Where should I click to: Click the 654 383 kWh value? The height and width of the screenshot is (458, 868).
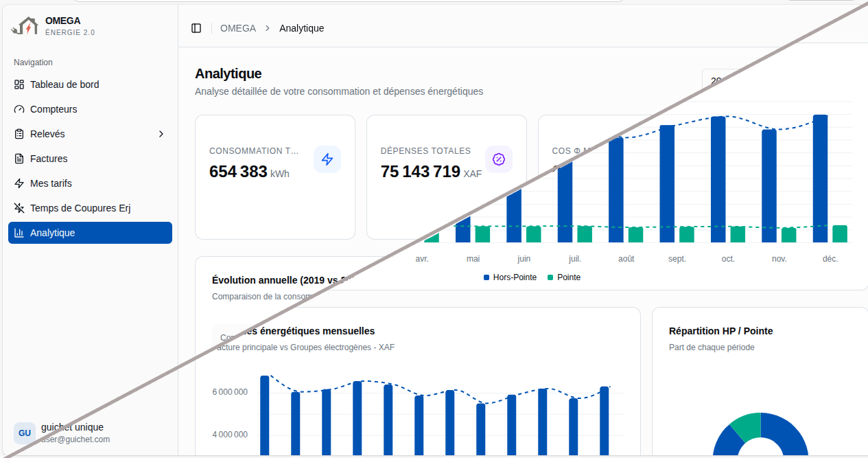point(249,172)
